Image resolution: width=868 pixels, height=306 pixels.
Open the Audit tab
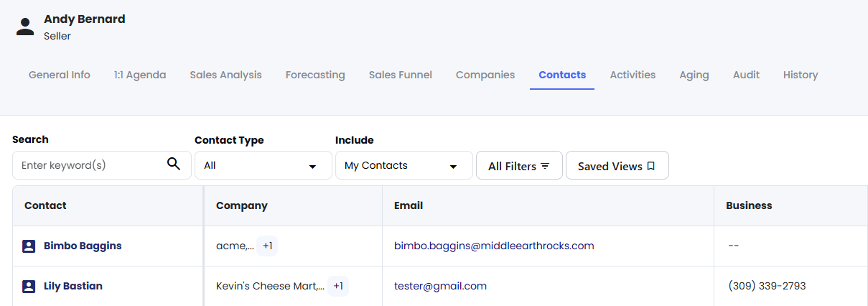click(x=746, y=75)
